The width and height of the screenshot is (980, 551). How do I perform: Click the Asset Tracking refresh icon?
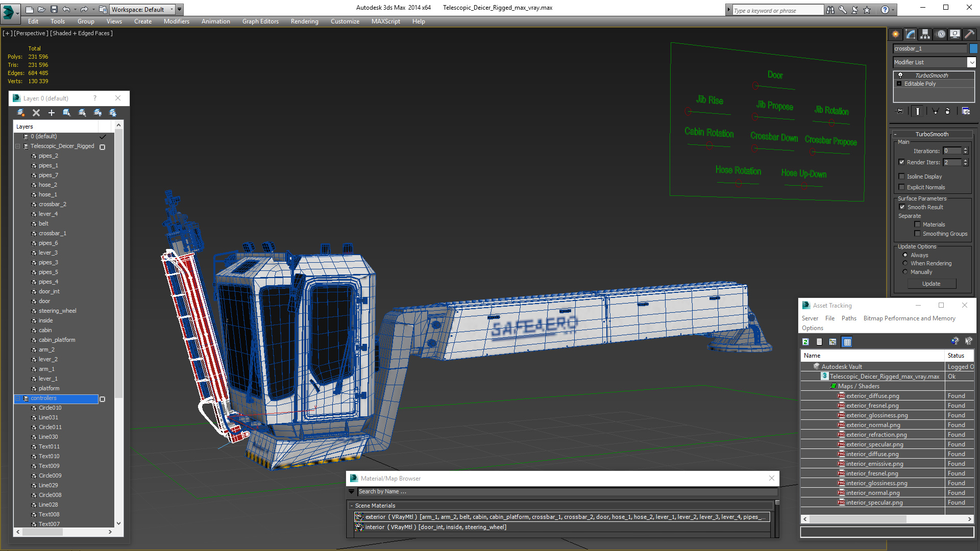[x=805, y=342]
